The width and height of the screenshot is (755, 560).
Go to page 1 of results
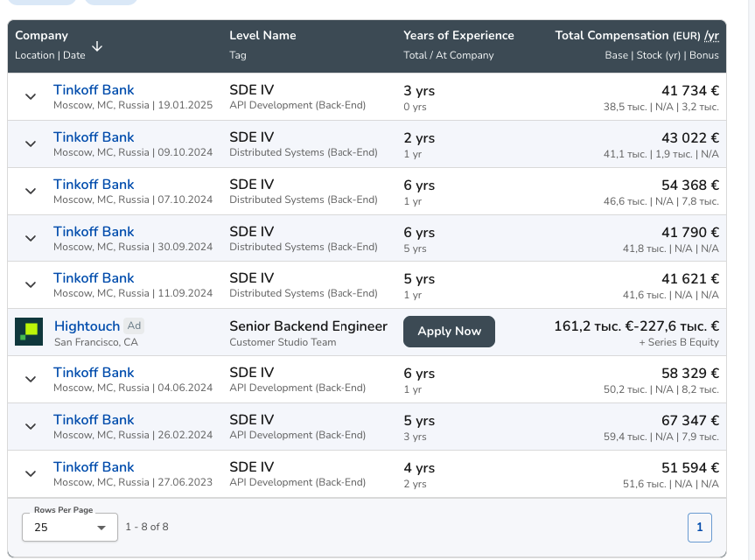[700, 528]
